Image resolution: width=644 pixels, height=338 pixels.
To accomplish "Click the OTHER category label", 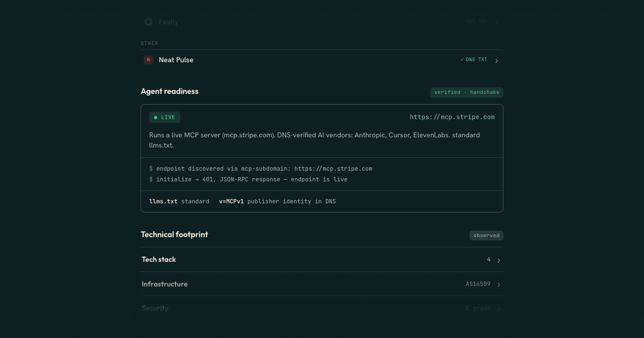I will (x=150, y=43).
